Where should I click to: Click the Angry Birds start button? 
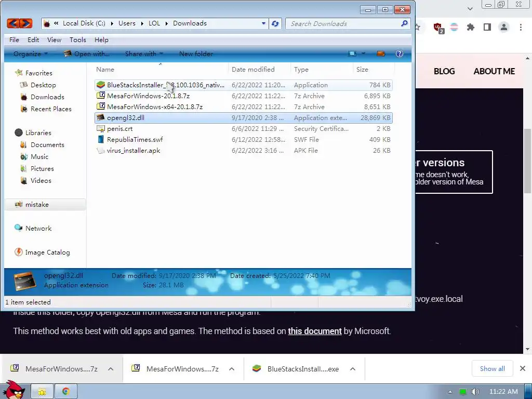click(14, 390)
